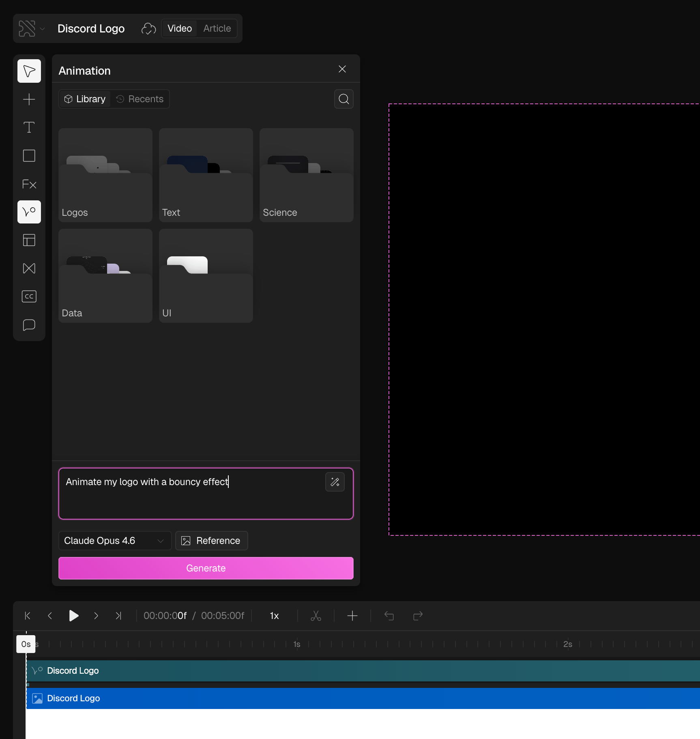Click the plus add tool in sidebar
This screenshot has height=739, width=700.
click(x=29, y=99)
